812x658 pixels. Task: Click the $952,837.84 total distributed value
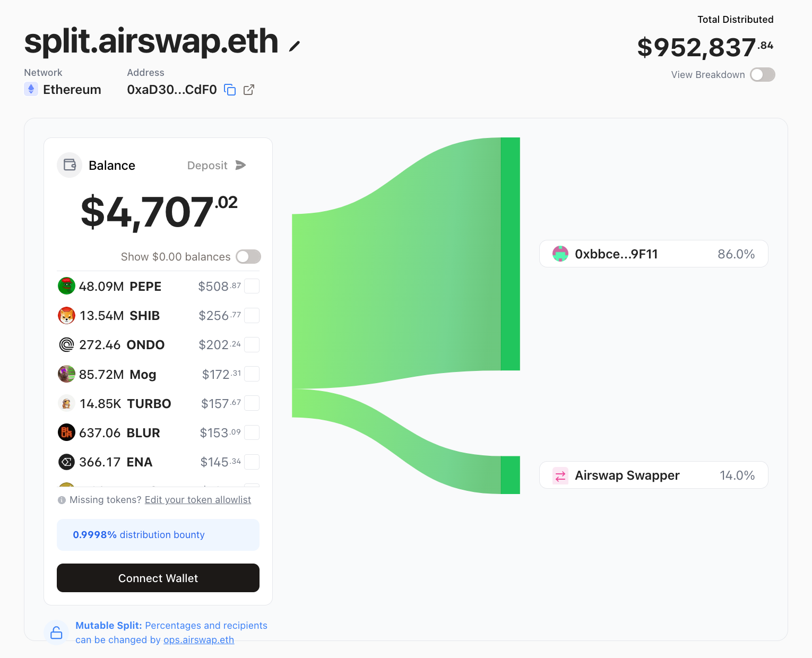click(705, 47)
